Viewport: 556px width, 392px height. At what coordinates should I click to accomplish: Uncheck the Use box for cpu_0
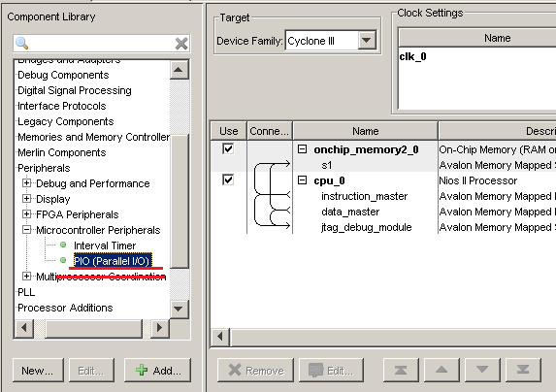click(228, 180)
